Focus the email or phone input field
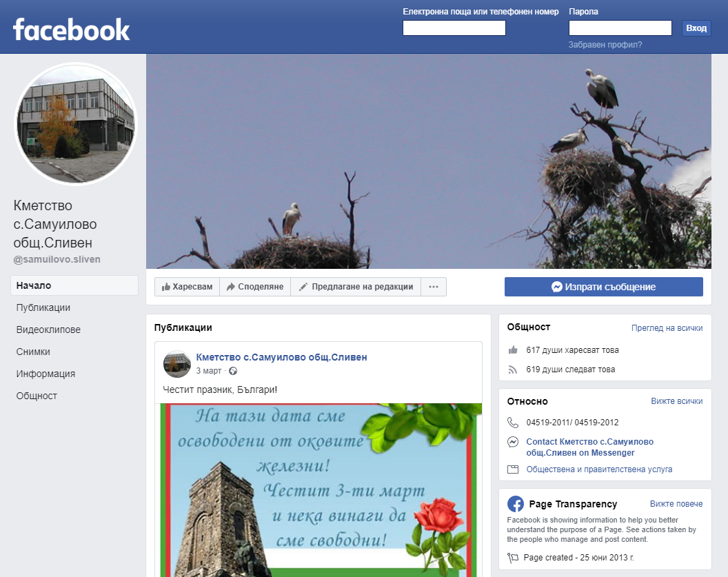728x577 pixels. pyautogui.click(x=454, y=28)
